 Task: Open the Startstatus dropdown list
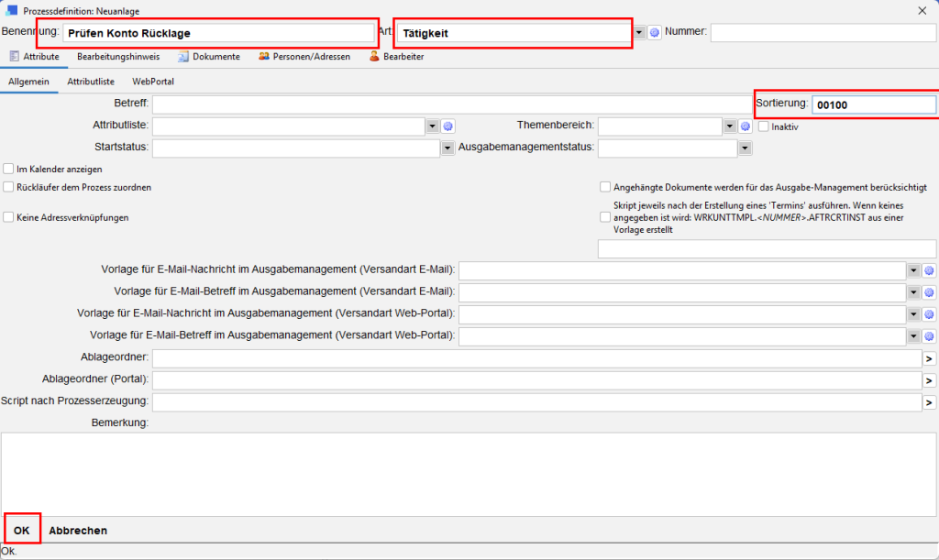[447, 148]
